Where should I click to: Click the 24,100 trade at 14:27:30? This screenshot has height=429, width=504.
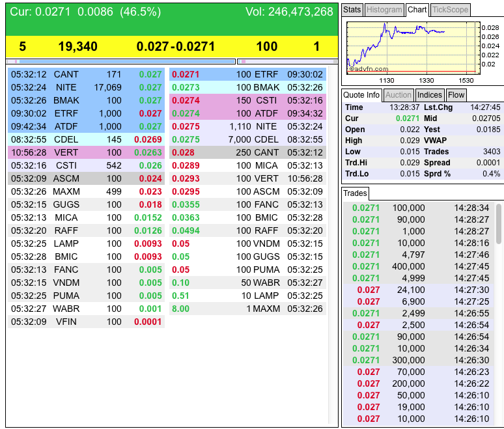coord(419,290)
